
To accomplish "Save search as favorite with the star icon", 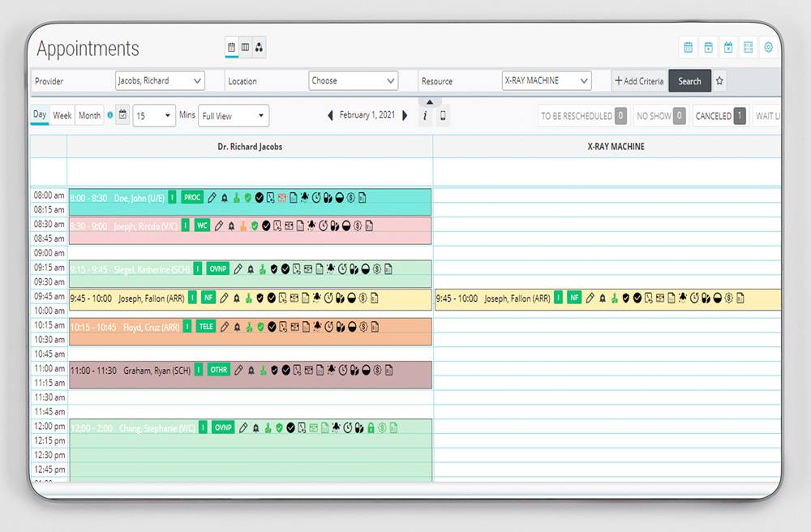I will [x=719, y=80].
